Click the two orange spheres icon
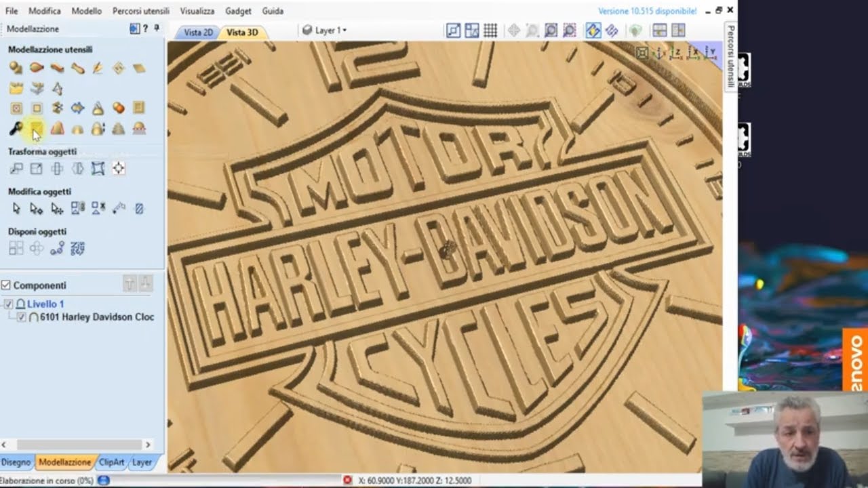The width and height of the screenshot is (868, 488). coord(118,108)
